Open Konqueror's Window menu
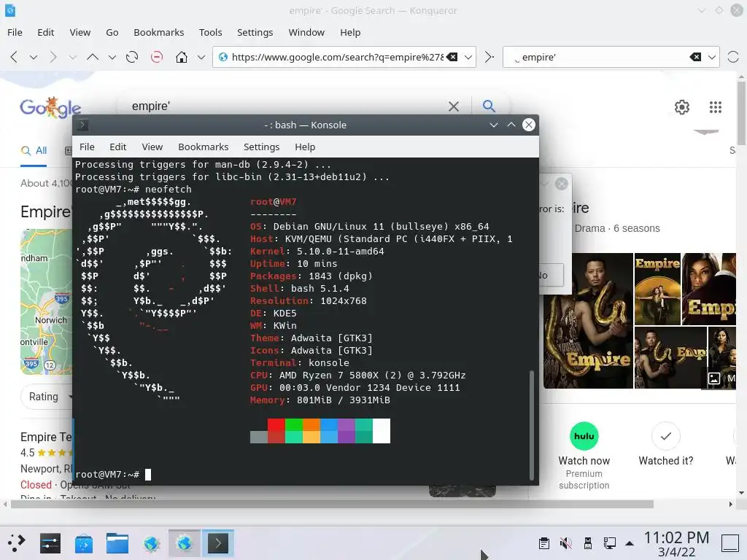747x560 pixels. coord(306,32)
